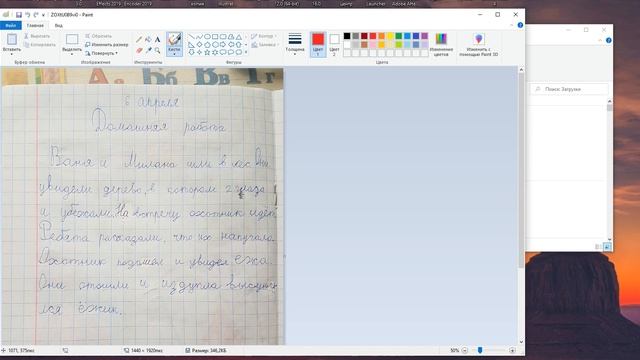Image resolution: width=640 pixels, height=360 pixels.
Task: Click the zoom out minus button
Action: click(464, 350)
